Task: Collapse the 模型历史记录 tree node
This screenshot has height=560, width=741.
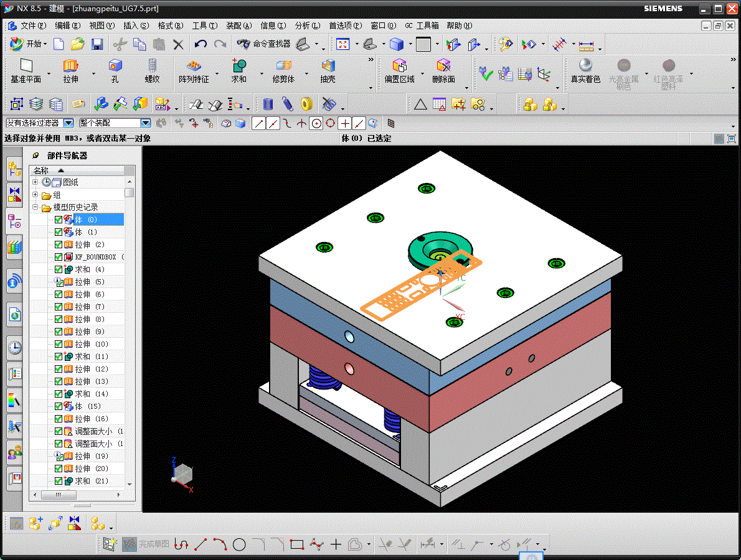Action: click(35, 207)
